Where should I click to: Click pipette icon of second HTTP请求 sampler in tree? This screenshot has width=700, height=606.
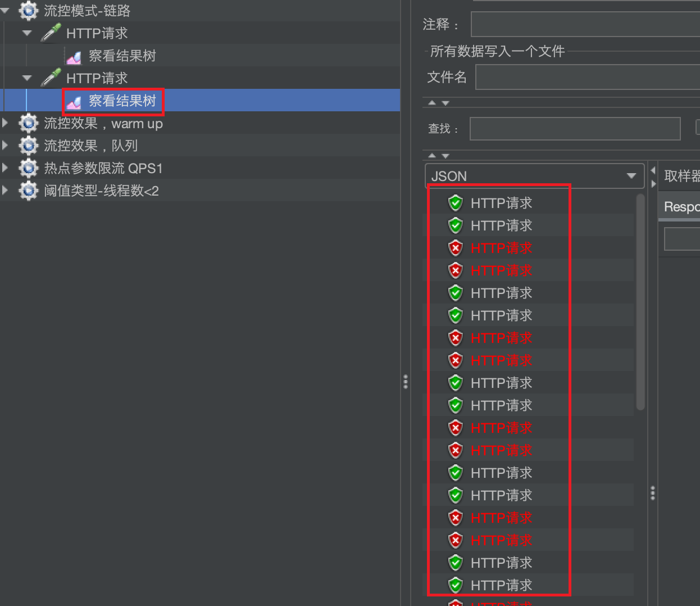[x=51, y=78]
